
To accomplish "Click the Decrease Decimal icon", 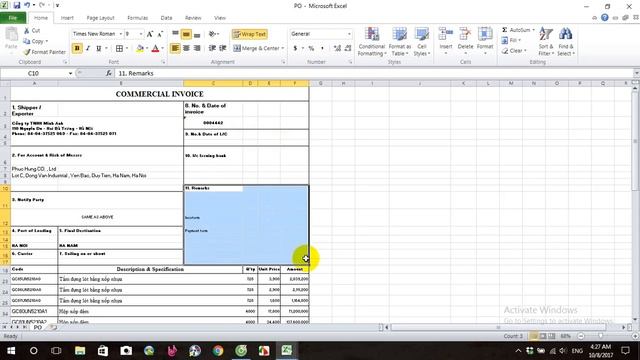I will (x=348, y=48).
